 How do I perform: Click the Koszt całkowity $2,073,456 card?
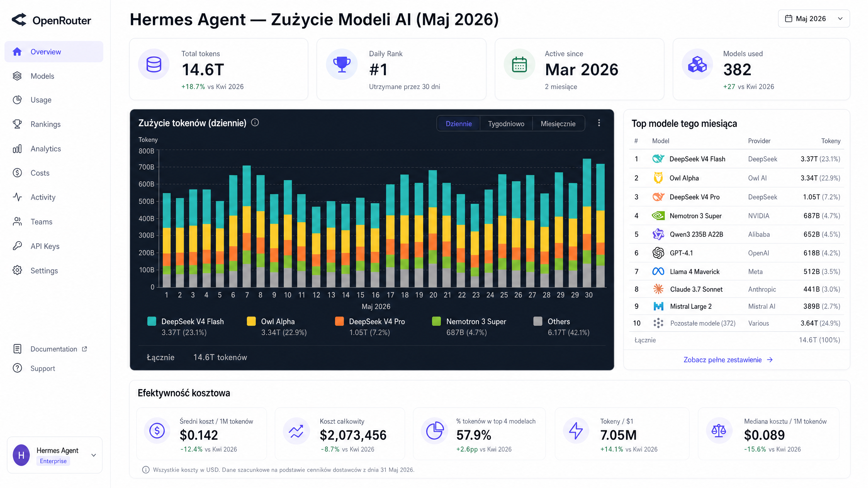tap(340, 434)
